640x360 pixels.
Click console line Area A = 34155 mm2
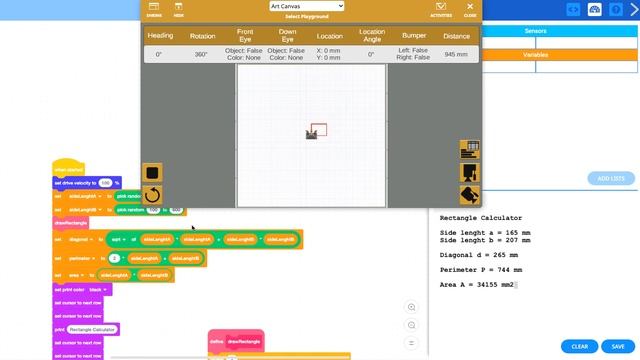(477, 285)
